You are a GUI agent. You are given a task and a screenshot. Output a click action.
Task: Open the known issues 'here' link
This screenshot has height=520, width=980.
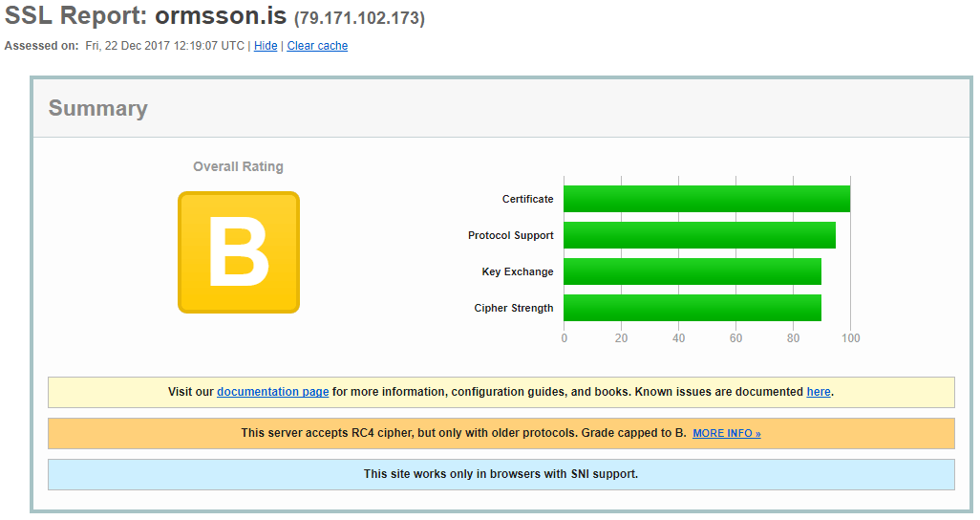[x=819, y=392]
